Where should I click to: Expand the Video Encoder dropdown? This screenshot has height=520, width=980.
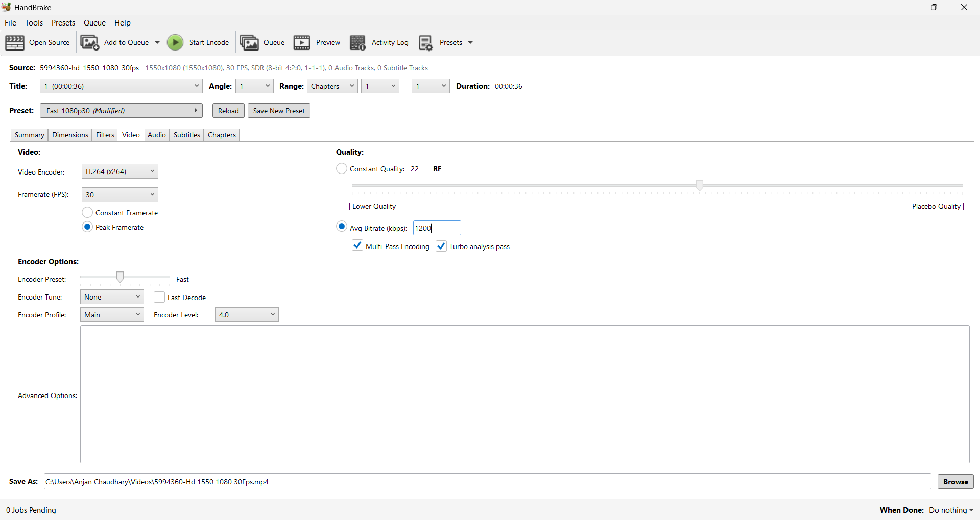point(120,171)
